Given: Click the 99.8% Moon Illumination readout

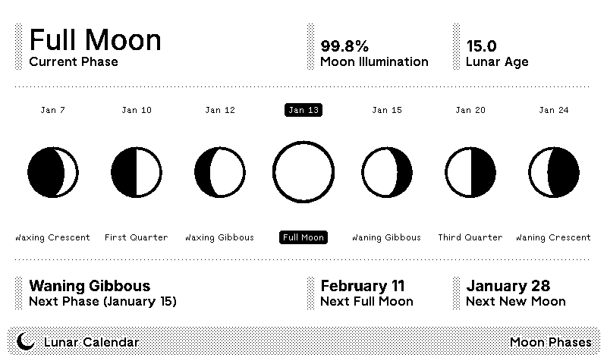Looking at the screenshot, I should click(374, 53).
